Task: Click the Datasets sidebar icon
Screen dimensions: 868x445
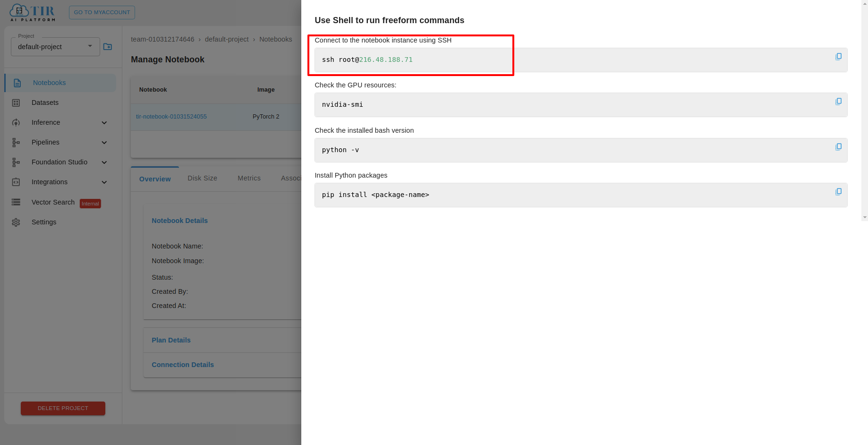Action: coord(16,103)
